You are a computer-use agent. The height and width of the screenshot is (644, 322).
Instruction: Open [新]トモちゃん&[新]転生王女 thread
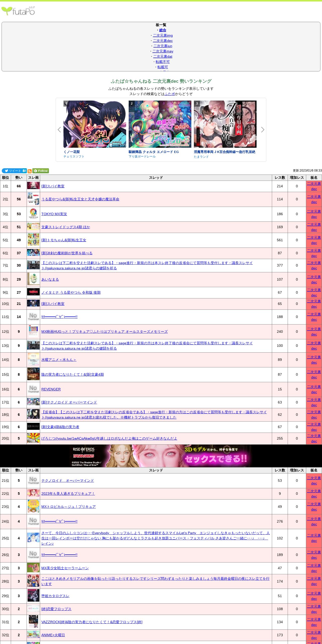click(x=64, y=240)
